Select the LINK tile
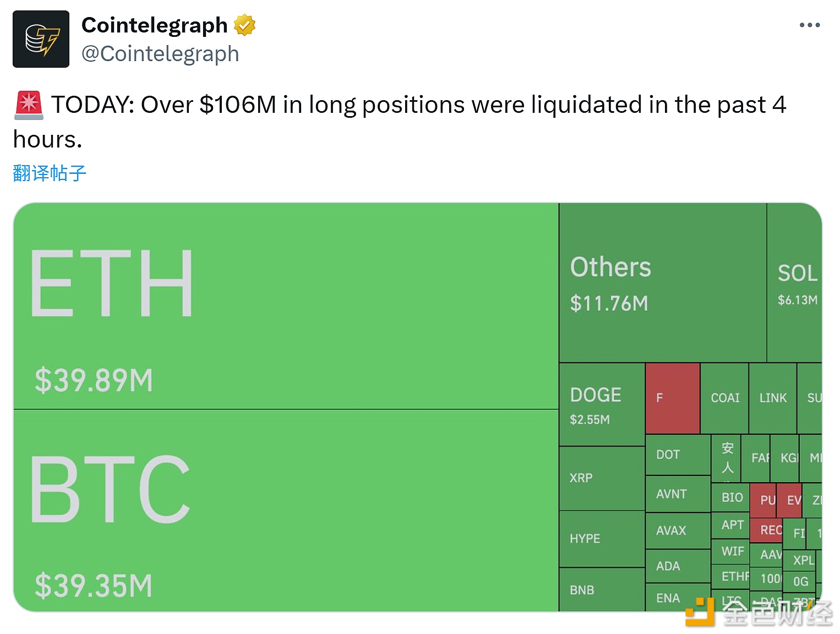The image size is (840, 634). tap(773, 398)
